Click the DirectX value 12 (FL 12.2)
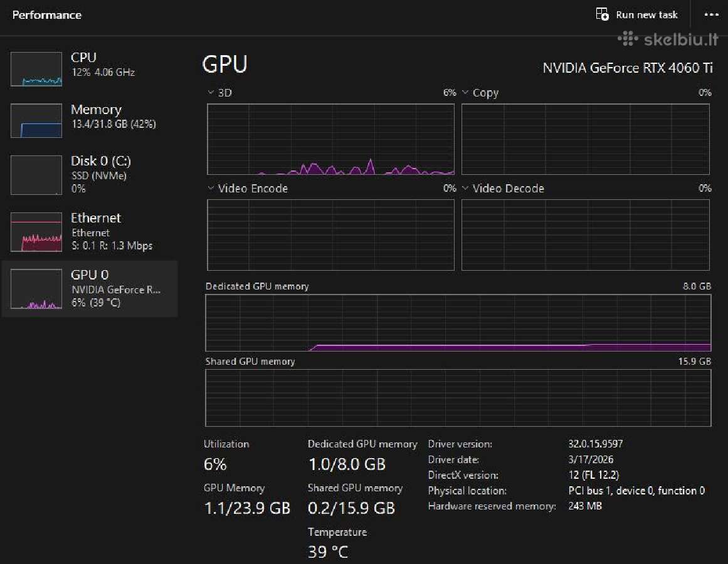 tap(594, 476)
